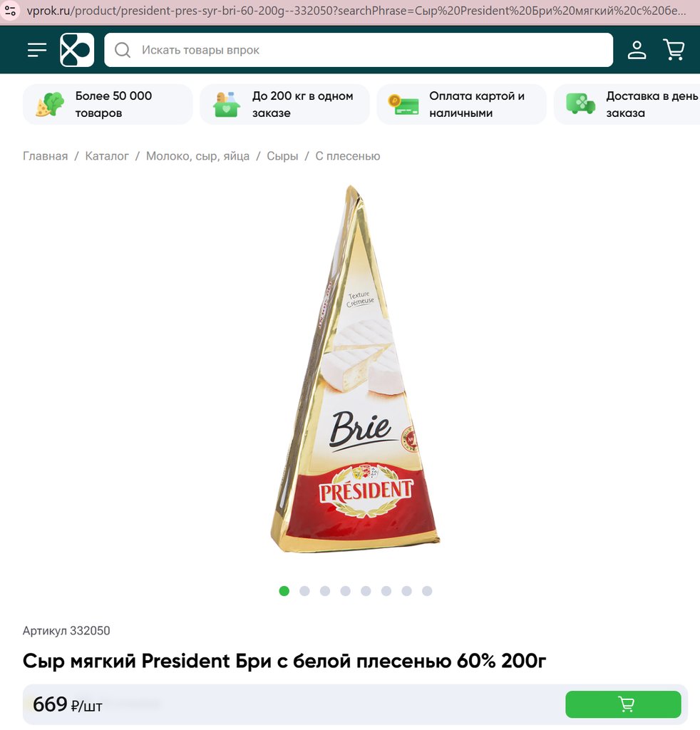Click the 'Более 50 000 товаров' banner
This screenshot has height=730, width=700.
(x=108, y=104)
